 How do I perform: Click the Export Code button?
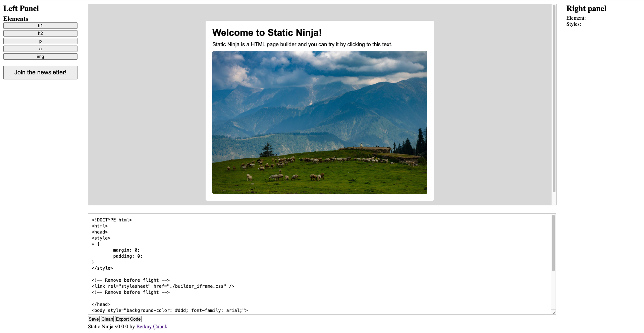[128, 319]
